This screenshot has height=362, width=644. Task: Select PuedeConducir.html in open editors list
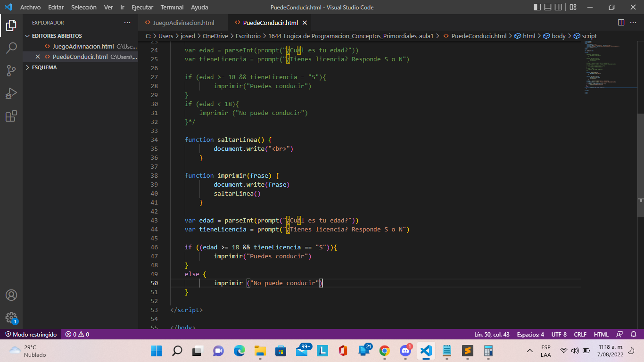[80, 57]
